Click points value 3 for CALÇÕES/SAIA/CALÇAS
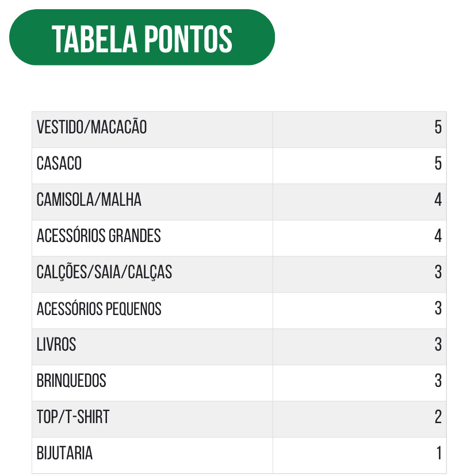The height and width of the screenshot is (476, 459). [x=438, y=272]
